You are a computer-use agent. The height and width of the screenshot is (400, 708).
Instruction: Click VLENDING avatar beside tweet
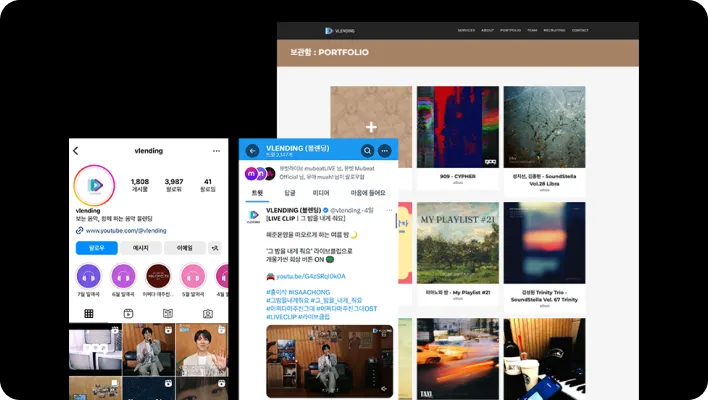click(x=254, y=216)
